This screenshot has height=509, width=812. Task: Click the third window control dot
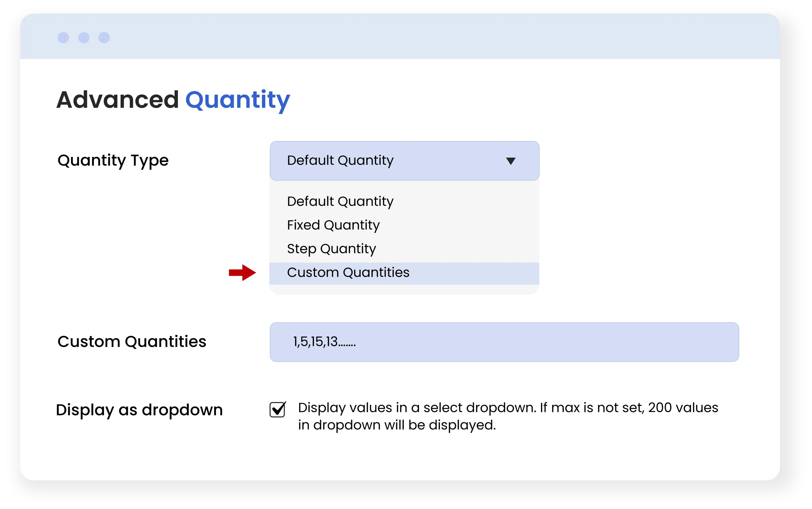click(x=104, y=37)
